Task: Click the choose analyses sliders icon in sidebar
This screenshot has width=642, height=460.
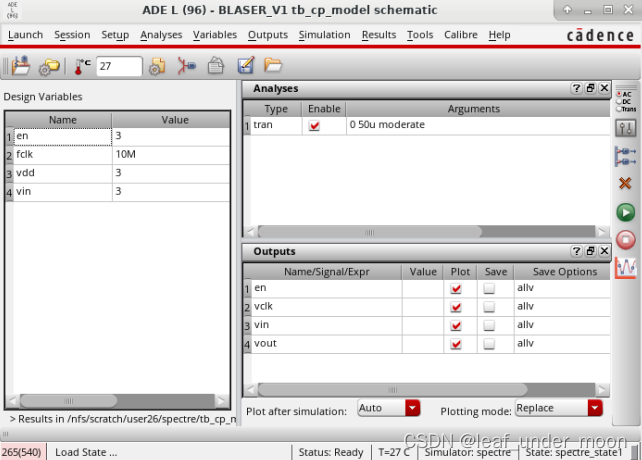Action: 626,128
